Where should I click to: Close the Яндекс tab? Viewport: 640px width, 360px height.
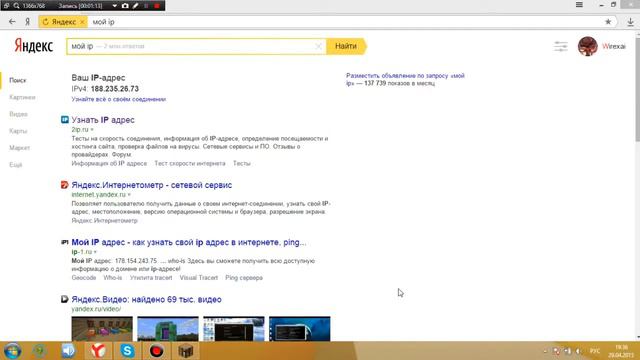[x=82, y=22]
